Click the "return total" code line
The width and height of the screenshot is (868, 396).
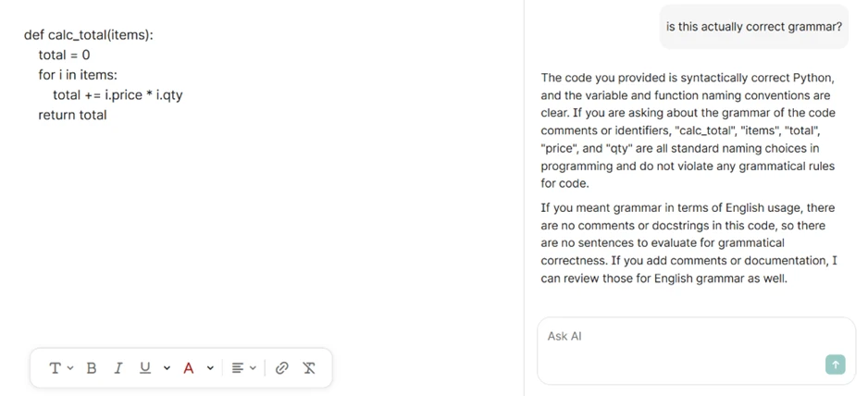tap(72, 116)
